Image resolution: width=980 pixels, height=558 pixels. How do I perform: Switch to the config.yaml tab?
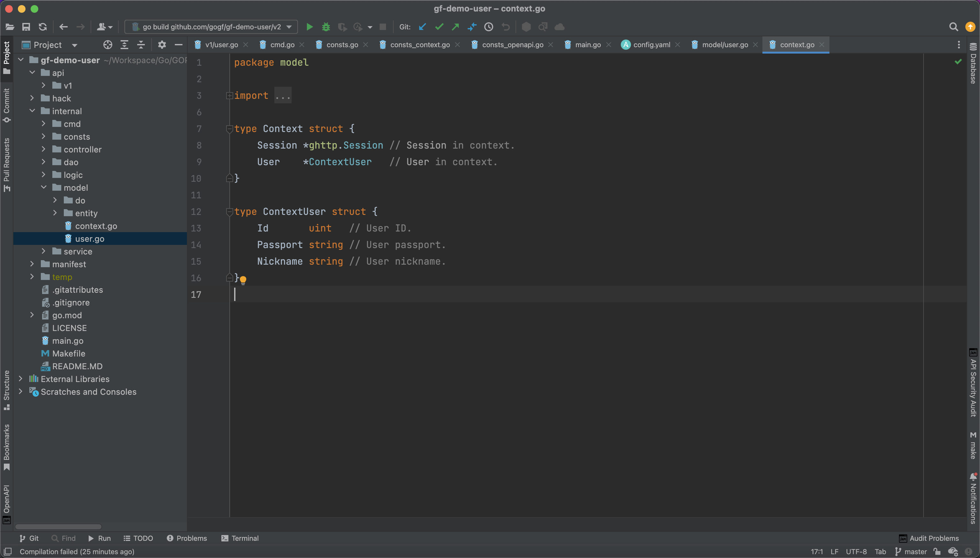pos(651,45)
